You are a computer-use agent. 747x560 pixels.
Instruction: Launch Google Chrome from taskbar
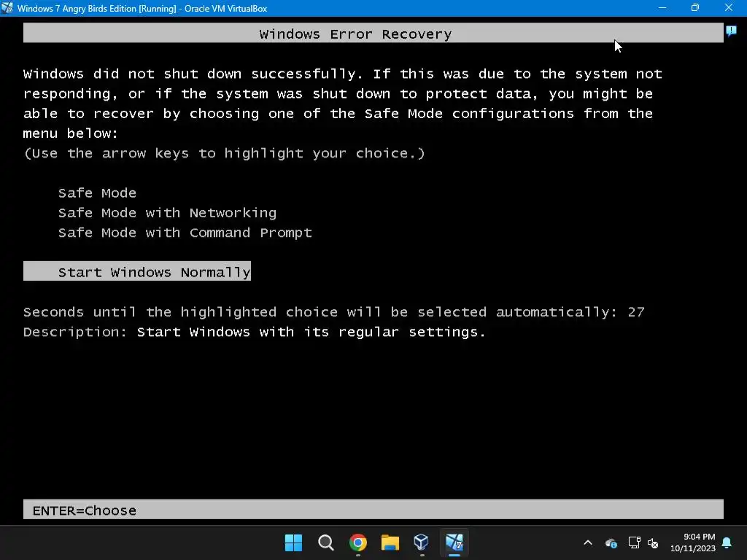click(357, 542)
